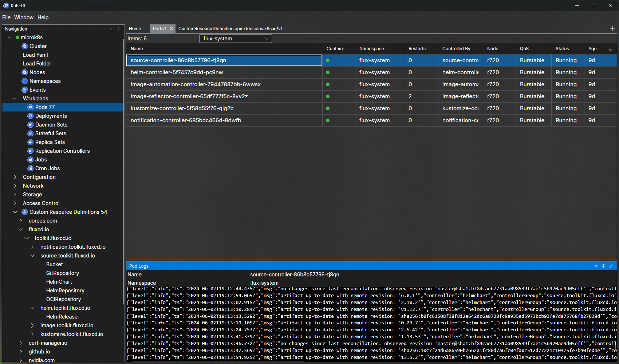
Task: Click the Cluster icon in navigation
Action: [25, 46]
